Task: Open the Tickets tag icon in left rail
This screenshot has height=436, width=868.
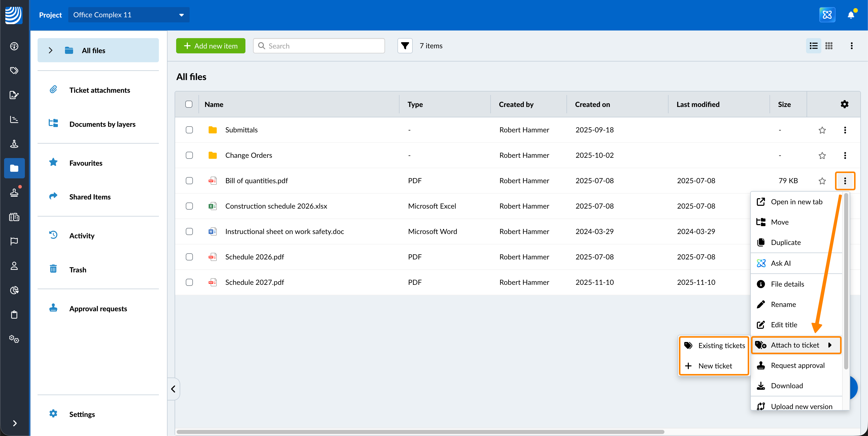Action: coord(14,70)
